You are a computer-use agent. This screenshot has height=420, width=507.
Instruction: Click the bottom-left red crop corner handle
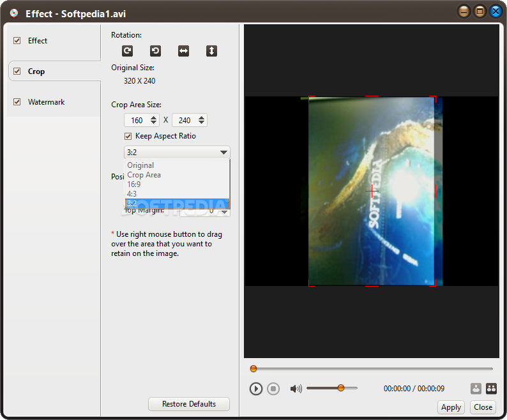tap(311, 283)
